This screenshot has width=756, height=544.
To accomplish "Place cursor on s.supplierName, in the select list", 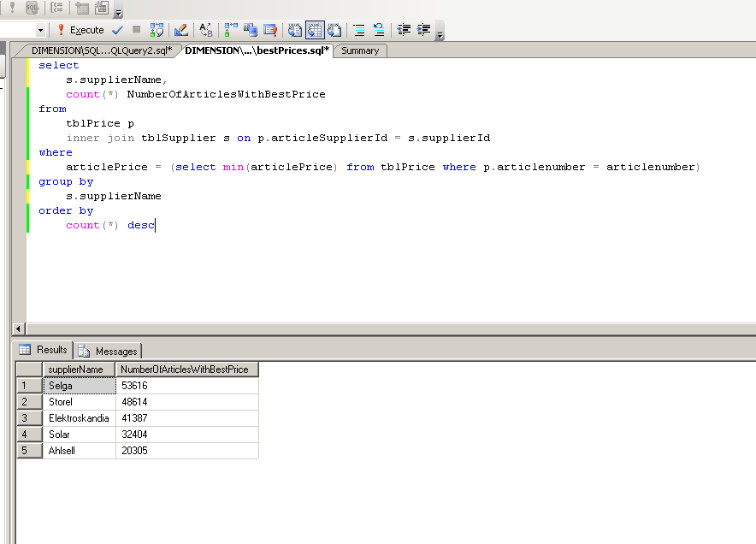I will coord(116,80).
